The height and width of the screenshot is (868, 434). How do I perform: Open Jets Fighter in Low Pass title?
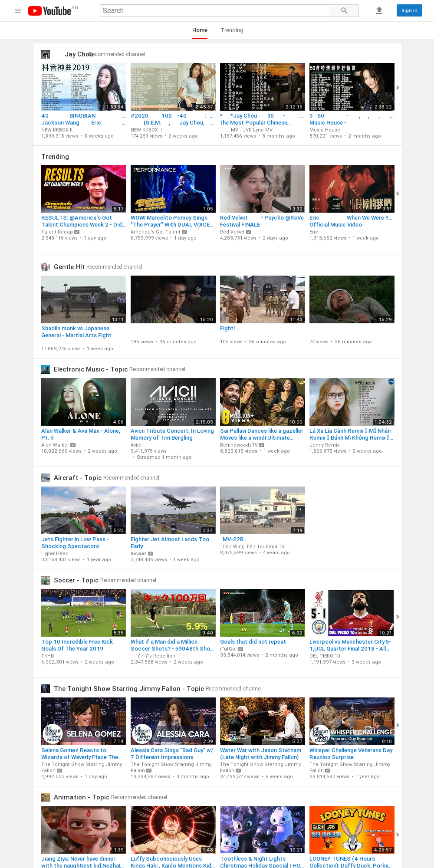pos(75,543)
